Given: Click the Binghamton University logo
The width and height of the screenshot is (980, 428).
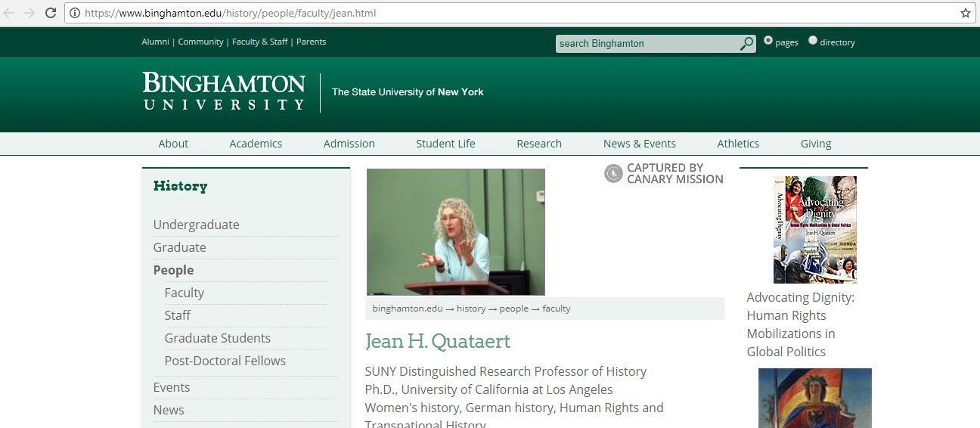Looking at the screenshot, I should tap(224, 91).
